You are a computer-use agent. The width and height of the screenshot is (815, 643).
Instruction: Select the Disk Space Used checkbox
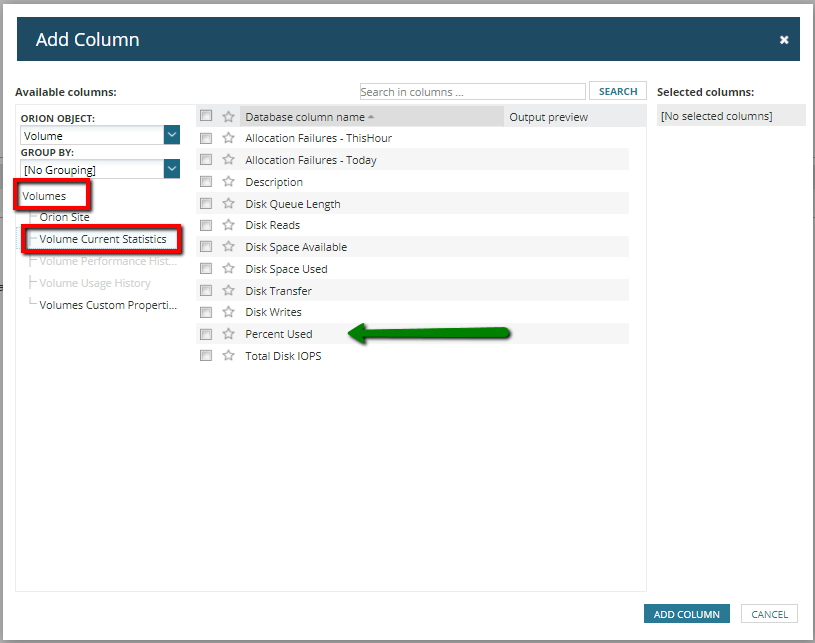coord(206,268)
